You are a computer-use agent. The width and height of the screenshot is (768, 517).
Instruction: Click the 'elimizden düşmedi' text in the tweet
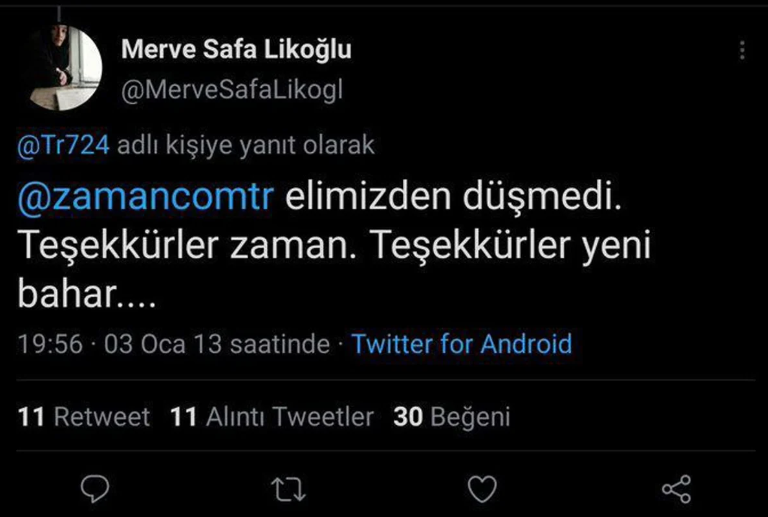(455, 199)
